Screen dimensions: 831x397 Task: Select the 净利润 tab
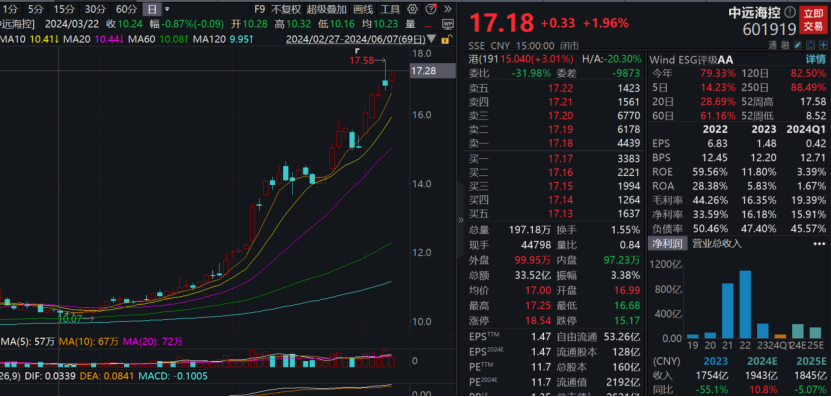(x=667, y=243)
